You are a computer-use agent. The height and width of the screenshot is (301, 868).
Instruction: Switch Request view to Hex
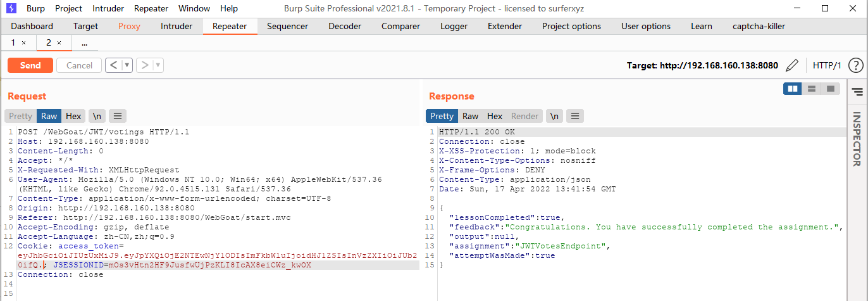pos(73,116)
